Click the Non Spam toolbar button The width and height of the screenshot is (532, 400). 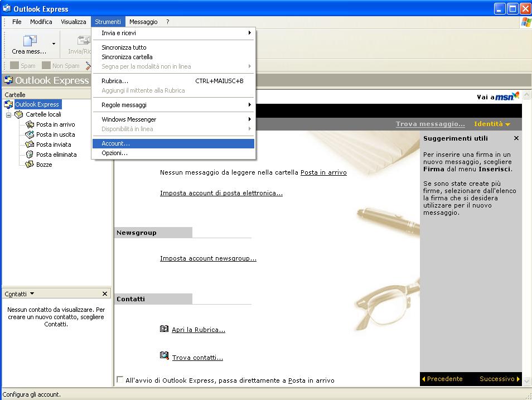[61, 65]
